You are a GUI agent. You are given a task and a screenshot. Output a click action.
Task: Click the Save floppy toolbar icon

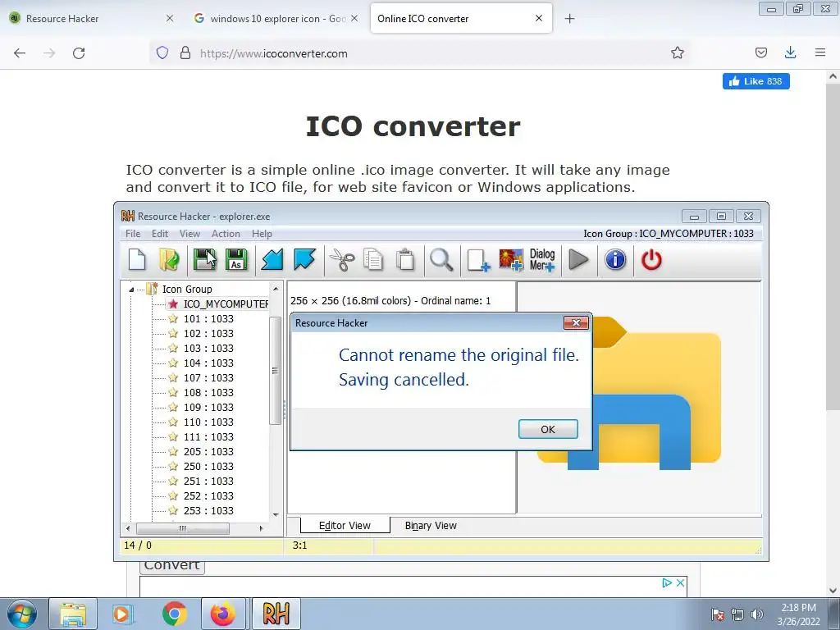(x=204, y=260)
